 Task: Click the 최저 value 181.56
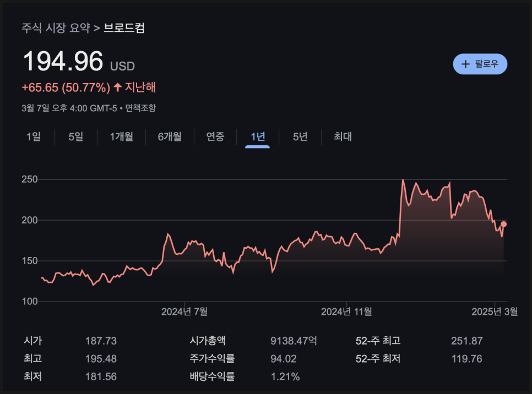pyautogui.click(x=101, y=377)
